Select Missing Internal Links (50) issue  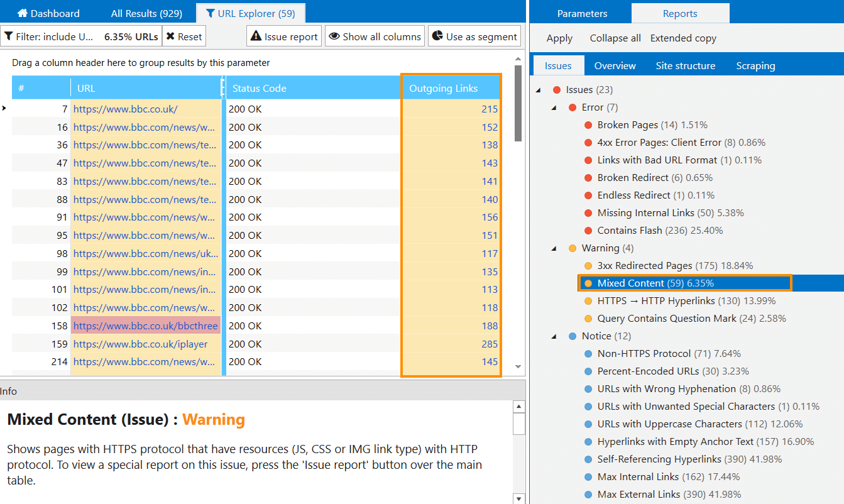pyautogui.click(x=671, y=213)
